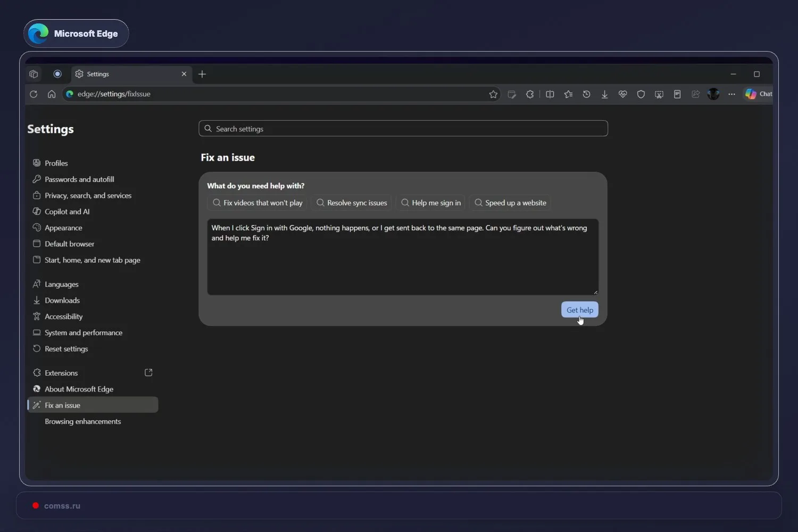The width and height of the screenshot is (798, 532).
Task: Select the Settings browser tab
Action: tap(131, 74)
